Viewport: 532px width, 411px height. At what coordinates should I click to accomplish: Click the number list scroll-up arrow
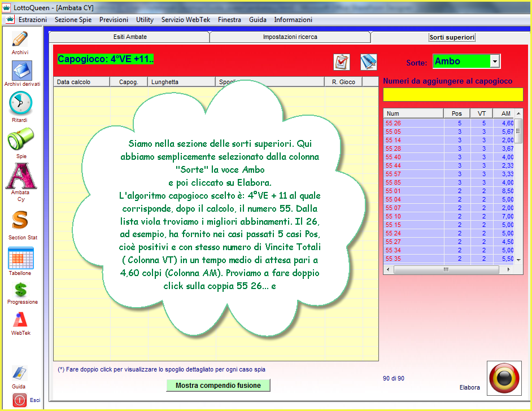pos(518,113)
